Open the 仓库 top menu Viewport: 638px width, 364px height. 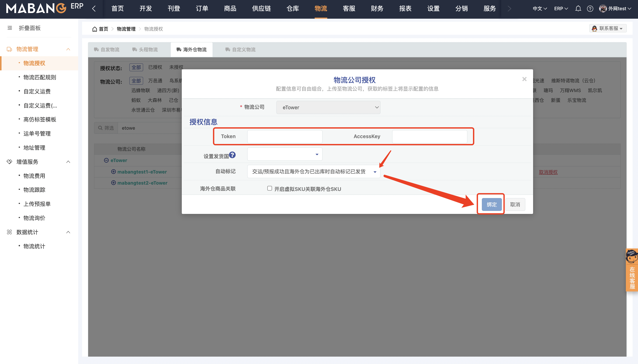[293, 9]
